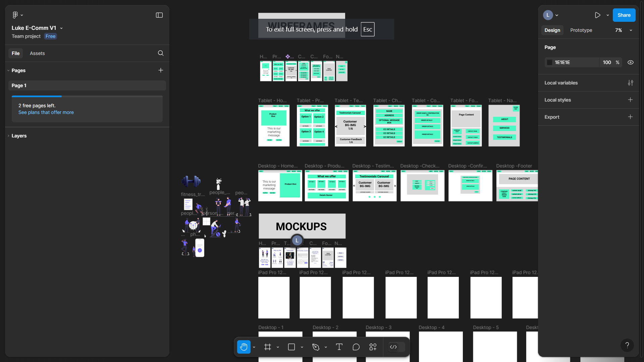Toggle the sidebar panel layout icon
Viewport: 644px width, 362px height.
click(159, 15)
